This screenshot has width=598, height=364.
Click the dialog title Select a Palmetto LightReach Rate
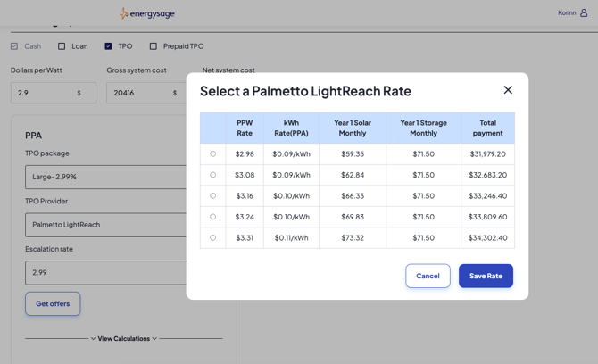(x=305, y=91)
